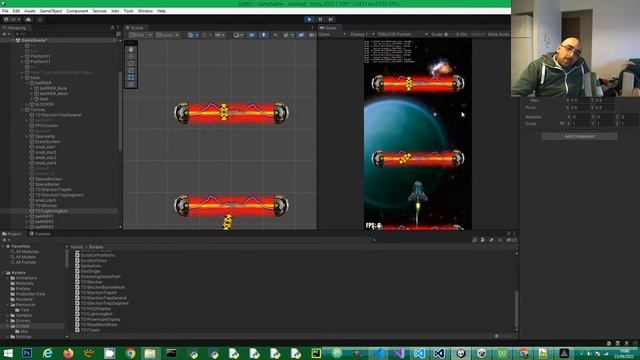Open the Help menu
Viewport: 640px width, 360px height.
pyautogui.click(x=161, y=11)
